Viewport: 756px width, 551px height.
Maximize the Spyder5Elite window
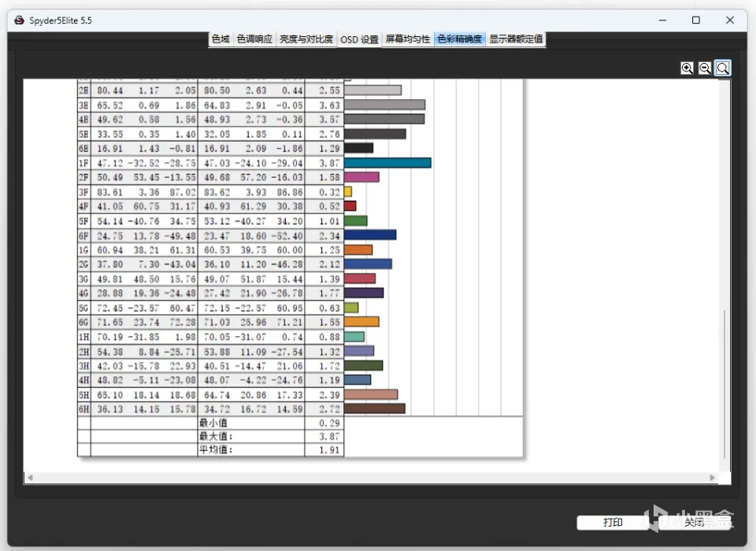click(695, 20)
